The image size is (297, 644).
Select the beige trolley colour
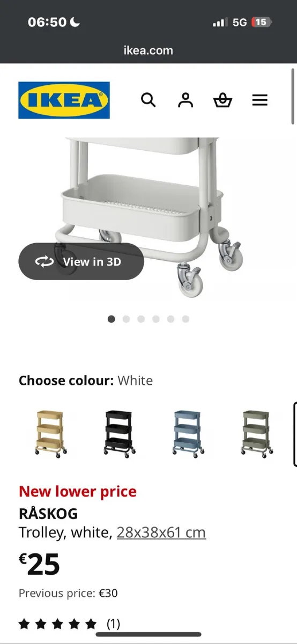point(51,433)
